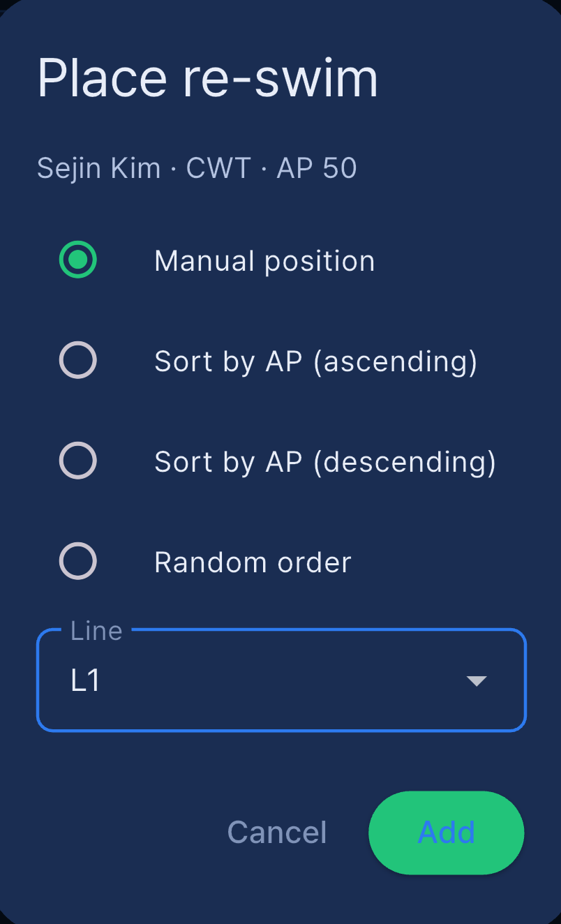Dismiss the dialog with Cancel
This screenshot has height=924, width=561.
pyautogui.click(x=277, y=832)
